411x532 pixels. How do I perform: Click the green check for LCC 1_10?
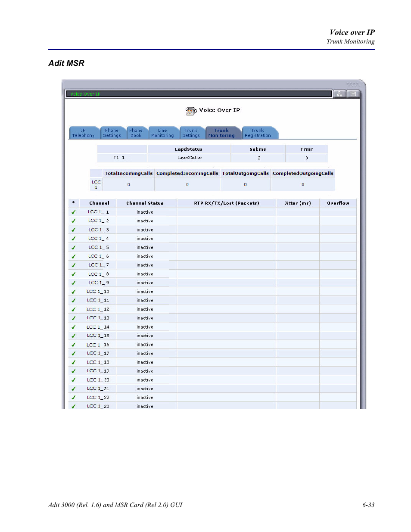tap(73, 292)
